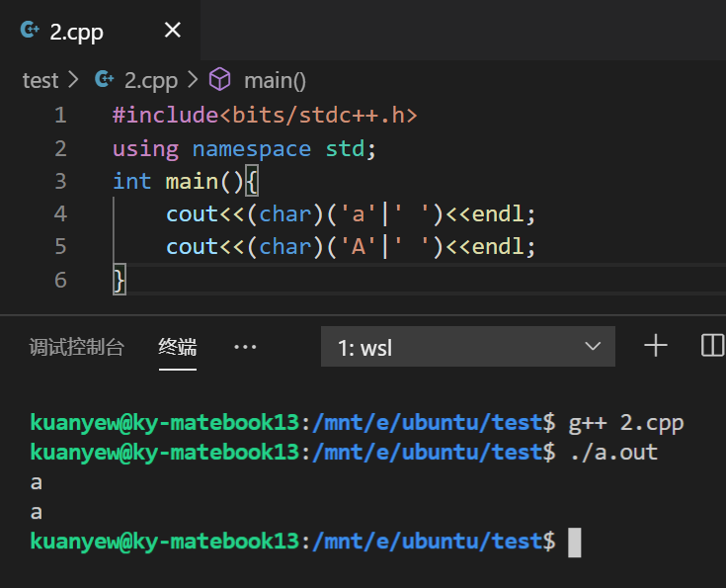726x588 pixels.
Task: Click the plus icon to create a new terminal
Action: click(x=656, y=346)
